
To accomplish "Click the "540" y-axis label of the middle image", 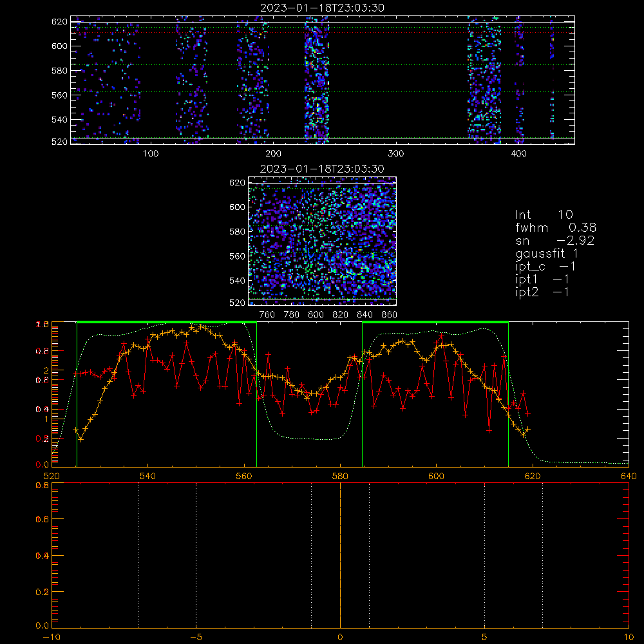I will (237, 281).
